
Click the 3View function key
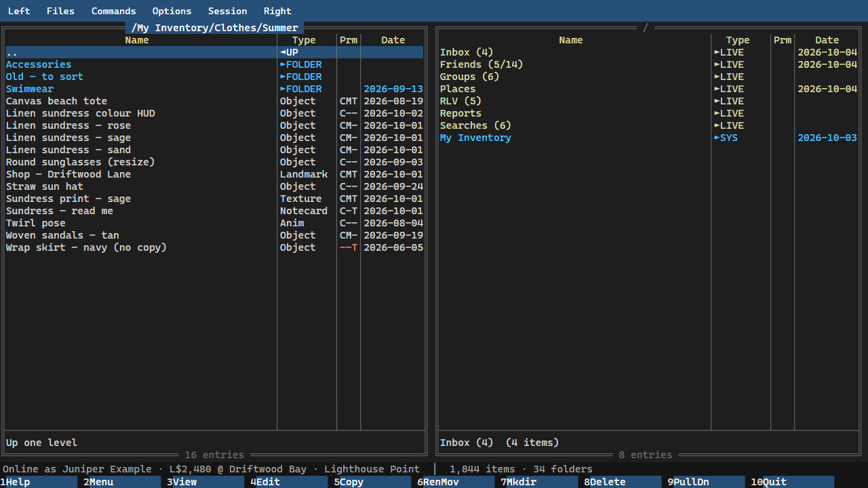(x=205, y=482)
